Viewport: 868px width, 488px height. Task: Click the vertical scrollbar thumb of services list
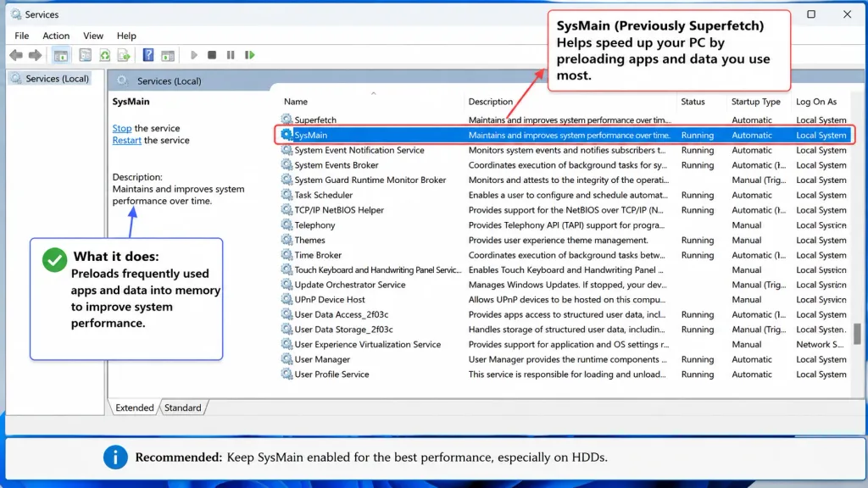pyautogui.click(x=857, y=334)
